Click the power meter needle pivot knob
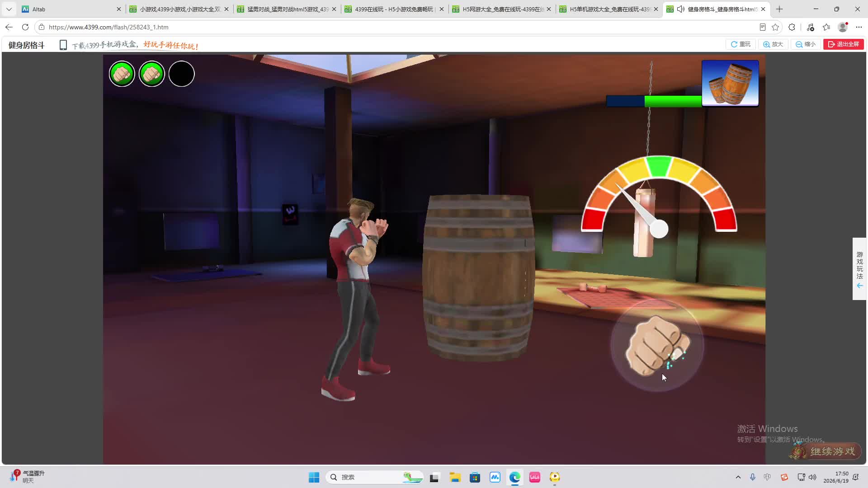This screenshot has height=488, width=868. click(x=659, y=229)
